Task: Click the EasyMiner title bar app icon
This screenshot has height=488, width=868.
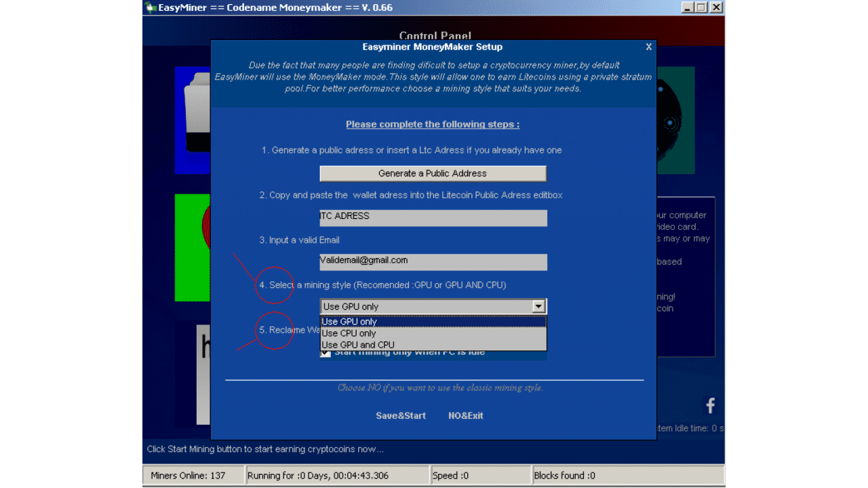Action: (151, 7)
